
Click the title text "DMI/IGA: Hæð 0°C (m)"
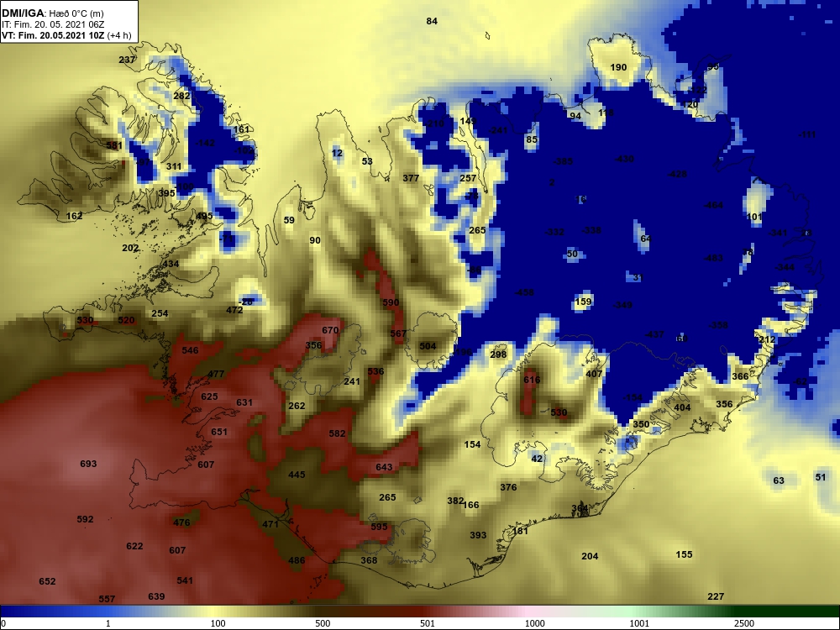coord(53,13)
